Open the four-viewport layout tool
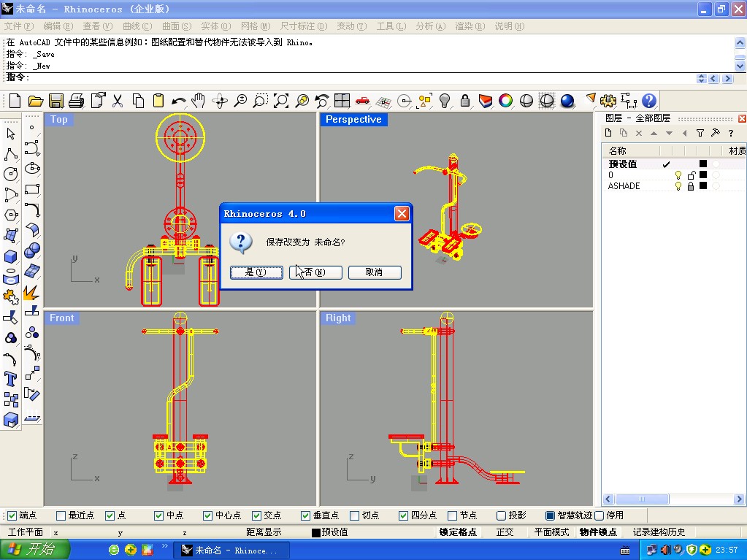 pyautogui.click(x=342, y=101)
